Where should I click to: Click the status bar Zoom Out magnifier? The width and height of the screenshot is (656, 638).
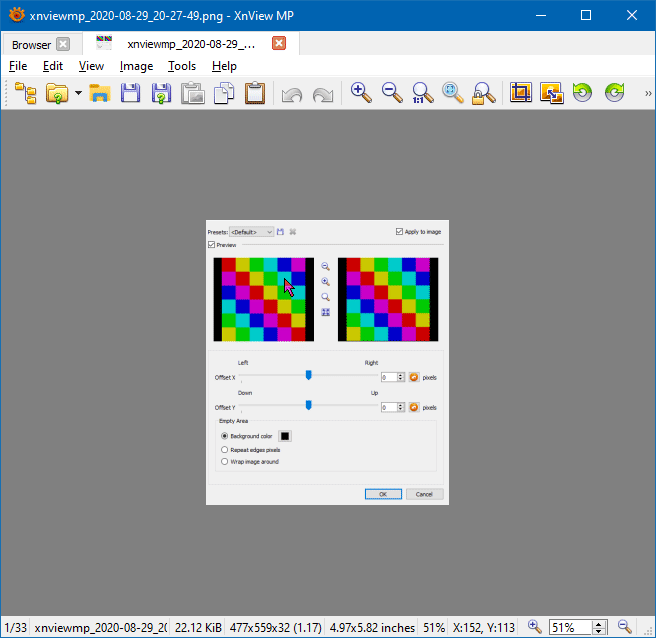coord(625,626)
